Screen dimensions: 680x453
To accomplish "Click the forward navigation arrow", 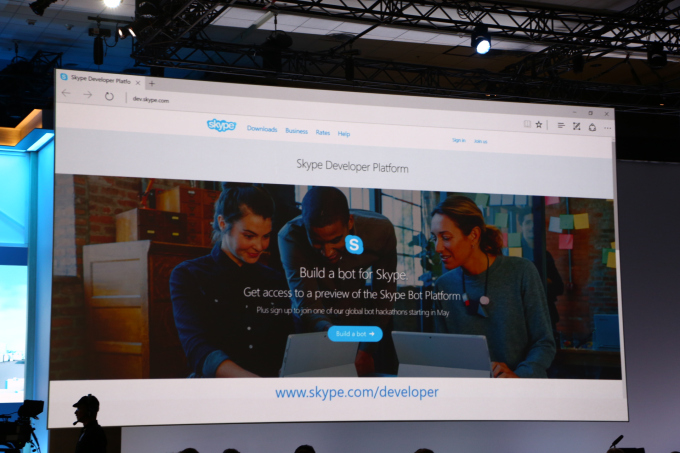I will point(88,95).
